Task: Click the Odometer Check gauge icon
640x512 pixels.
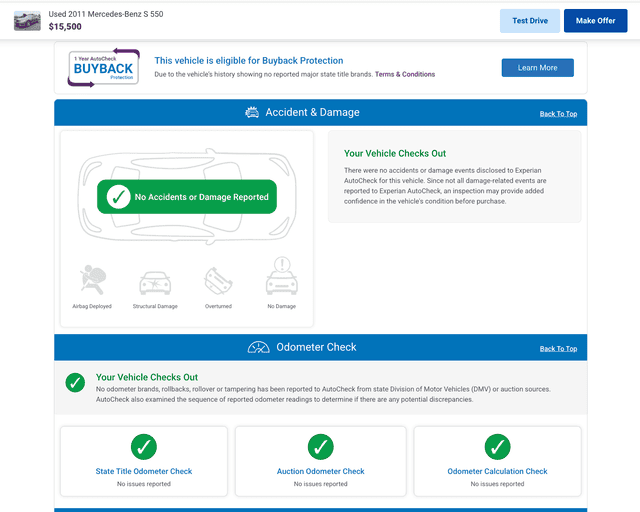Action: coord(258,348)
